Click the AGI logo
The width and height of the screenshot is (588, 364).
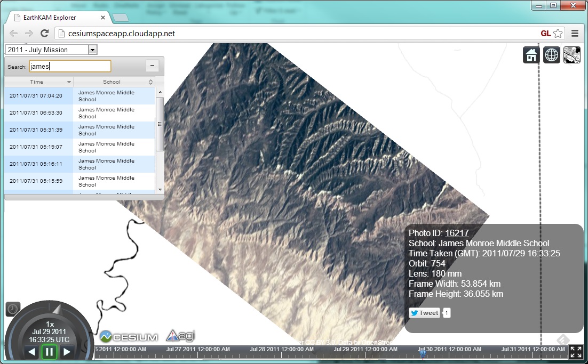pos(181,336)
